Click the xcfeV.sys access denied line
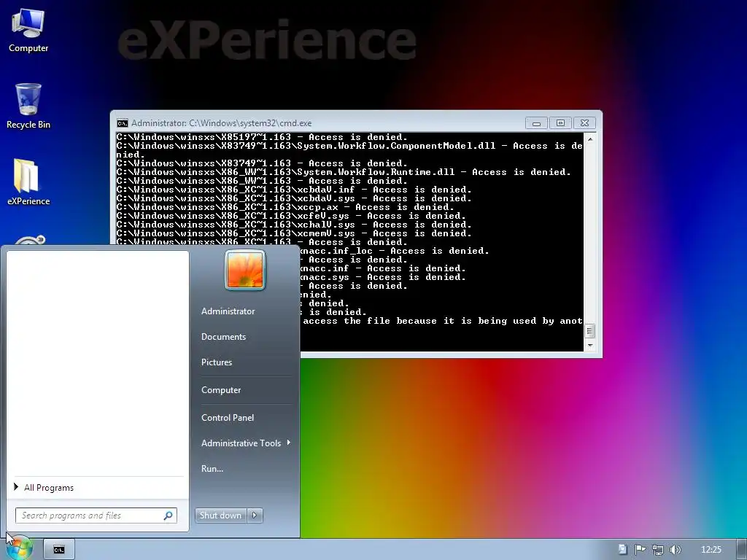 291,216
